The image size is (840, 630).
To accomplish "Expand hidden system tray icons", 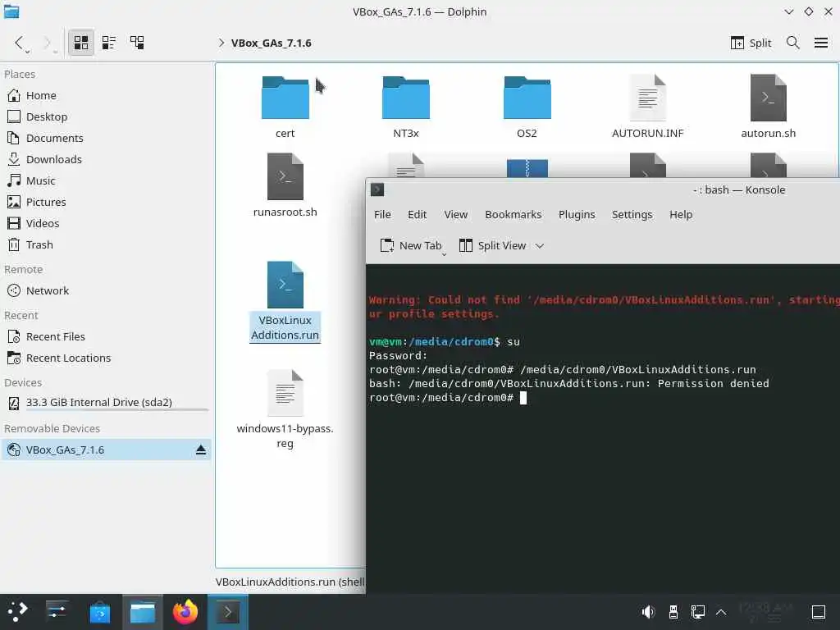I will pos(721,612).
